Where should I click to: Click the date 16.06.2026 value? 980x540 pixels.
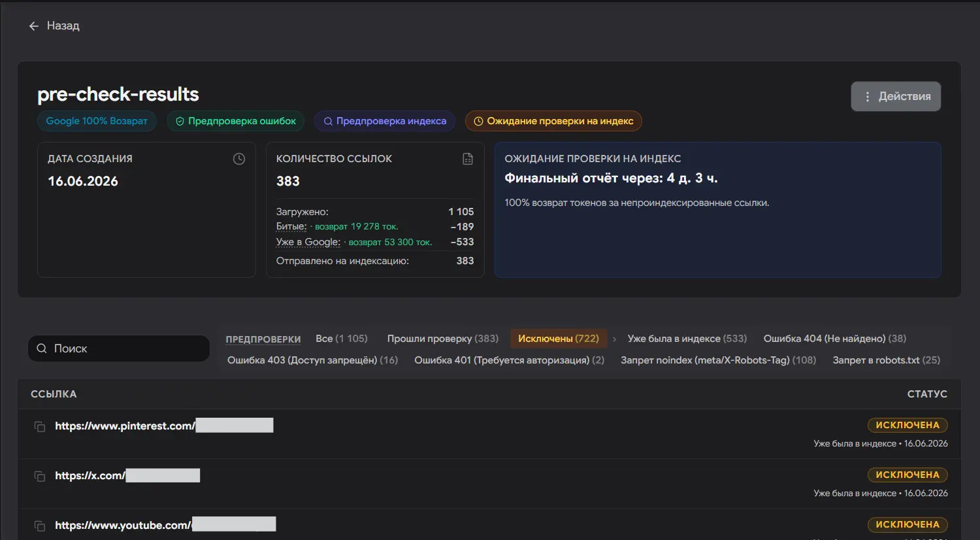point(83,181)
